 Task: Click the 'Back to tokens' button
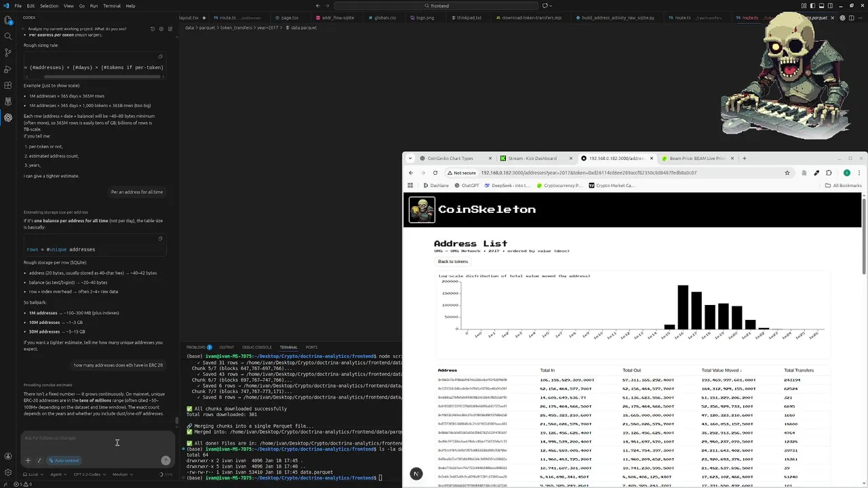click(x=452, y=262)
